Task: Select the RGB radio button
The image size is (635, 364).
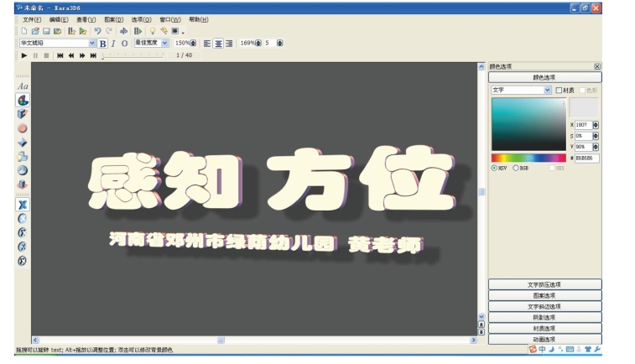Action: (x=516, y=168)
